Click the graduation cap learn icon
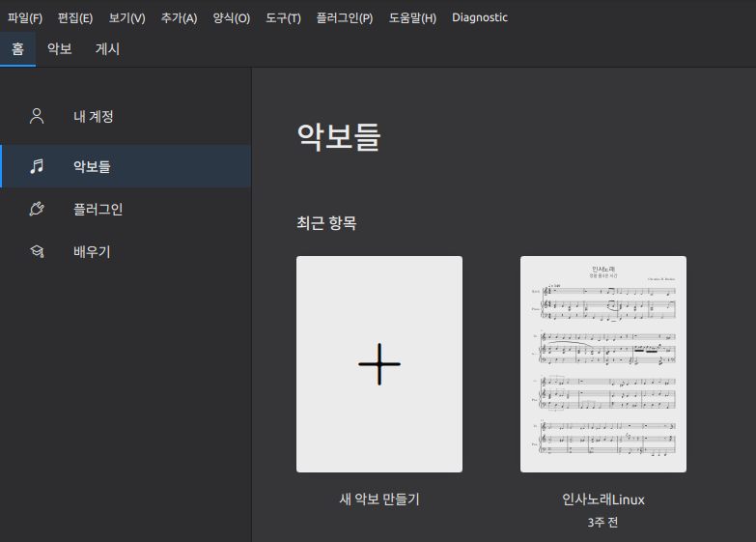The image size is (756, 542). pyautogui.click(x=37, y=251)
